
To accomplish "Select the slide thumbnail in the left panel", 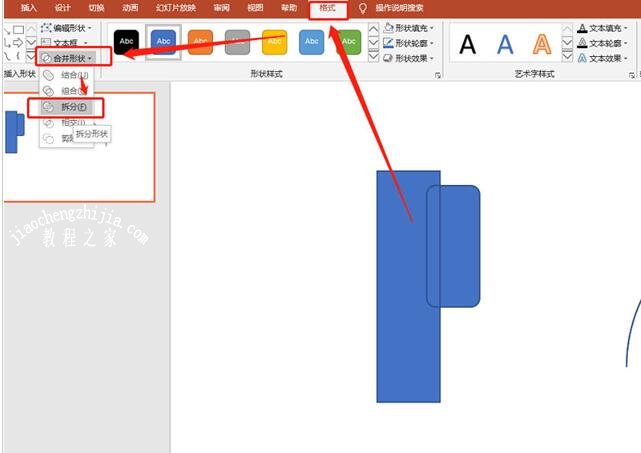I will pos(79,147).
